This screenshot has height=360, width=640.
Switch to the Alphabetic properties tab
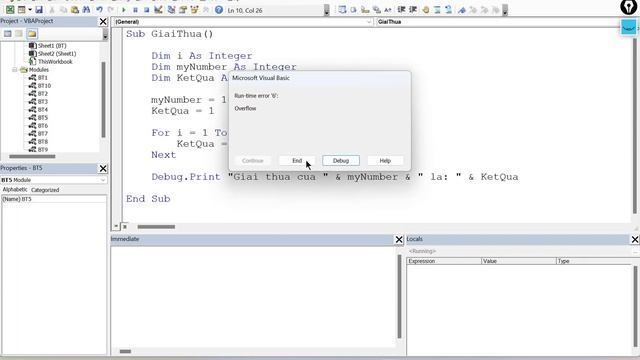15,190
